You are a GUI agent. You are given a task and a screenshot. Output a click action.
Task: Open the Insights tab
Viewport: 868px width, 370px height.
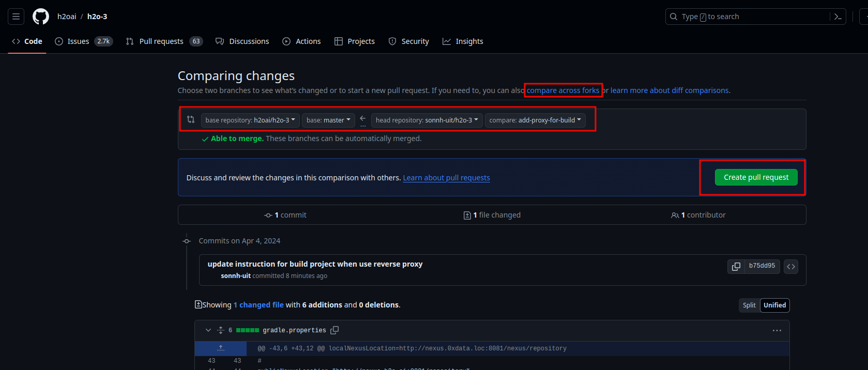[x=463, y=41]
